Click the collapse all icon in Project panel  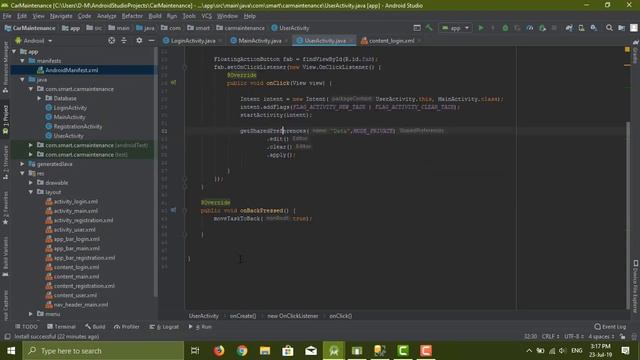tap(124, 41)
